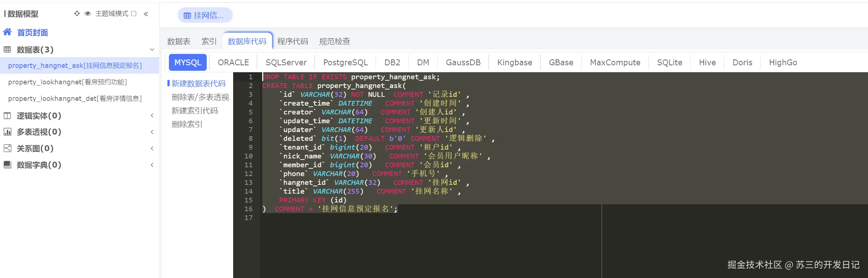868x278 pixels.
Task: Click the `nick_name` VARCHAR(30) code line
Action: point(385,156)
